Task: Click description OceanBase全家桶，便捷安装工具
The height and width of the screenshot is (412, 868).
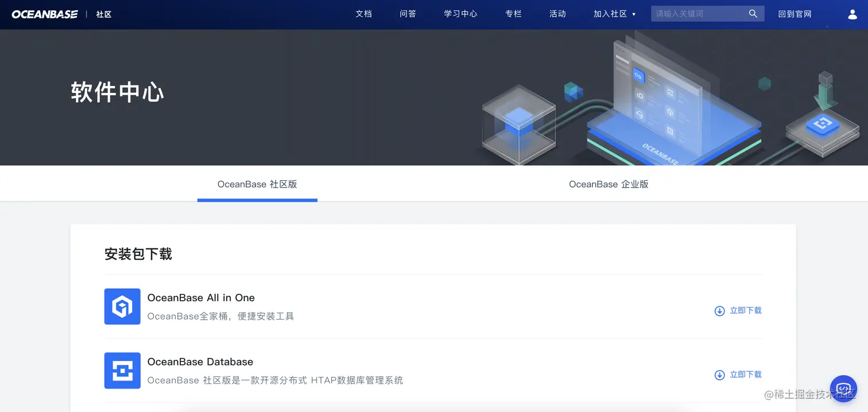Action: coord(221,316)
